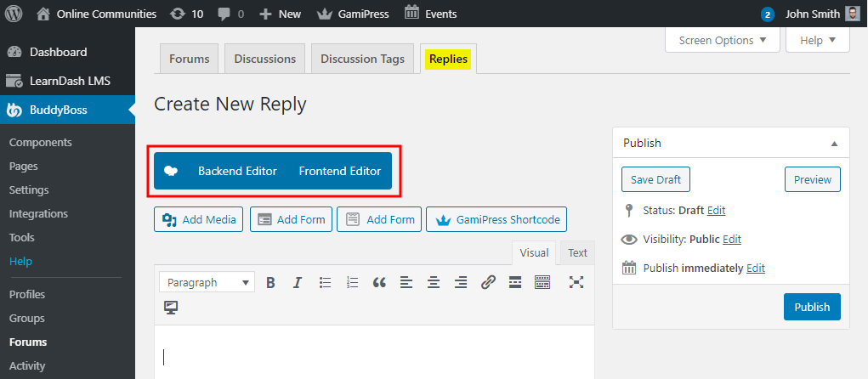Expand the Screen Options panel
868x379 pixels.
[722, 40]
